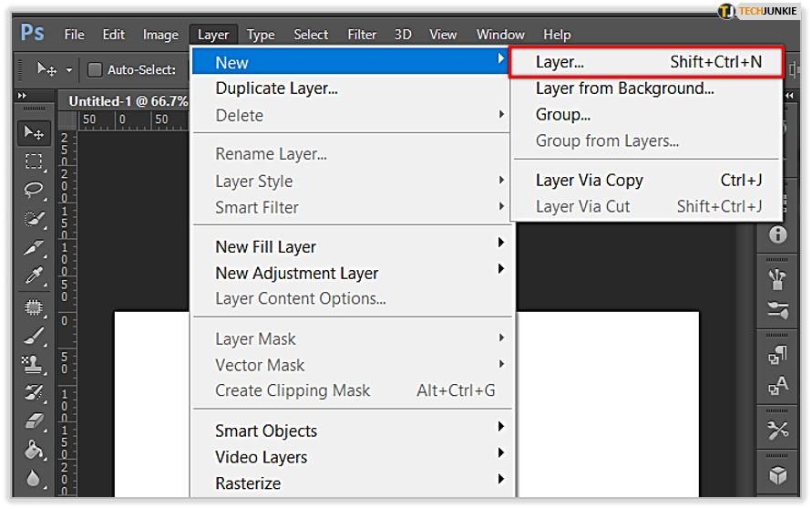
Task: Select the Rectangular Marquee tool
Action: coord(34,161)
